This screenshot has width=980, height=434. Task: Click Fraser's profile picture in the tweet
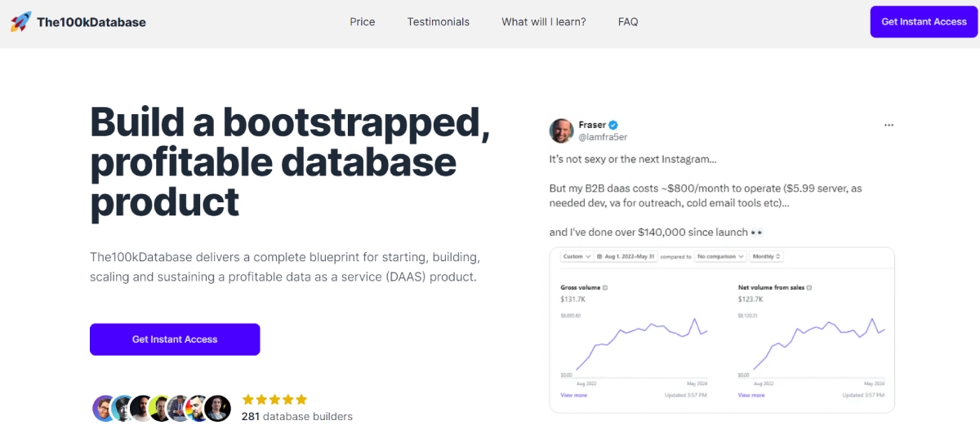point(561,131)
